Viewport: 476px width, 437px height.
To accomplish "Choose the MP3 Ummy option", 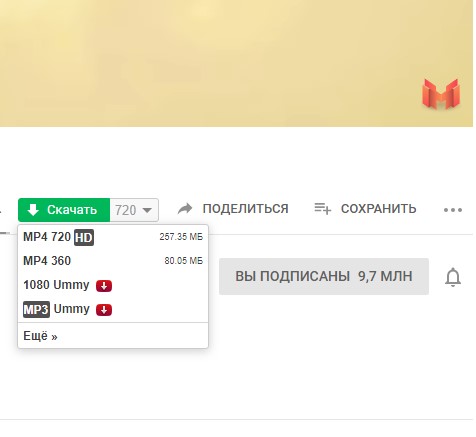I will pos(113,309).
